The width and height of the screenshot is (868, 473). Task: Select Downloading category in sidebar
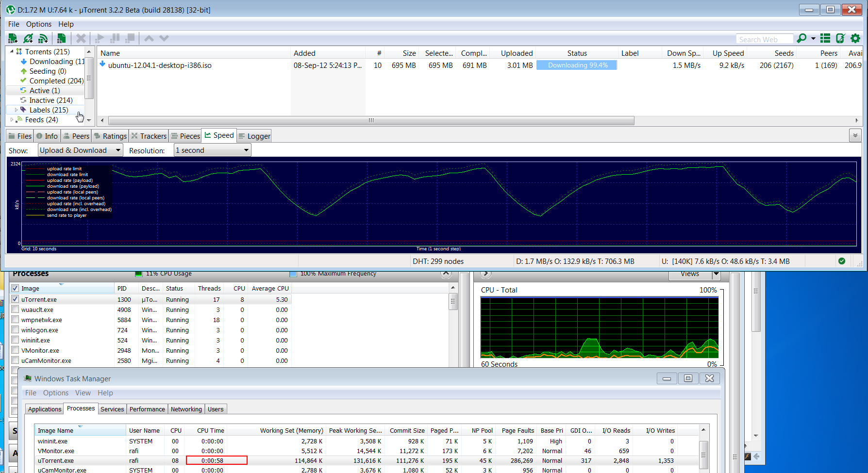(52, 62)
